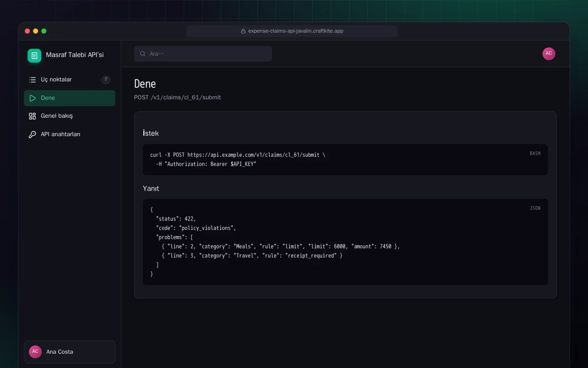Click the lock icon in address bar
This screenshot has width=588, height=368.
[x=243, y=31]
